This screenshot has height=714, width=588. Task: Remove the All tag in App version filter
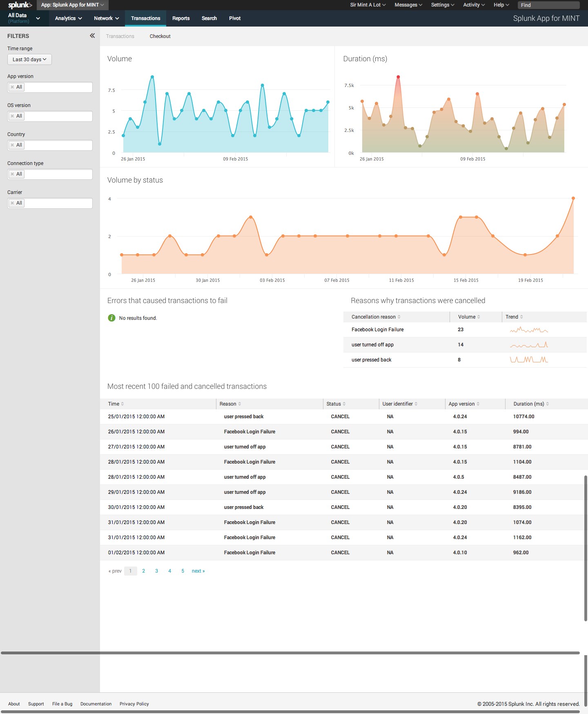coord(12,87)
